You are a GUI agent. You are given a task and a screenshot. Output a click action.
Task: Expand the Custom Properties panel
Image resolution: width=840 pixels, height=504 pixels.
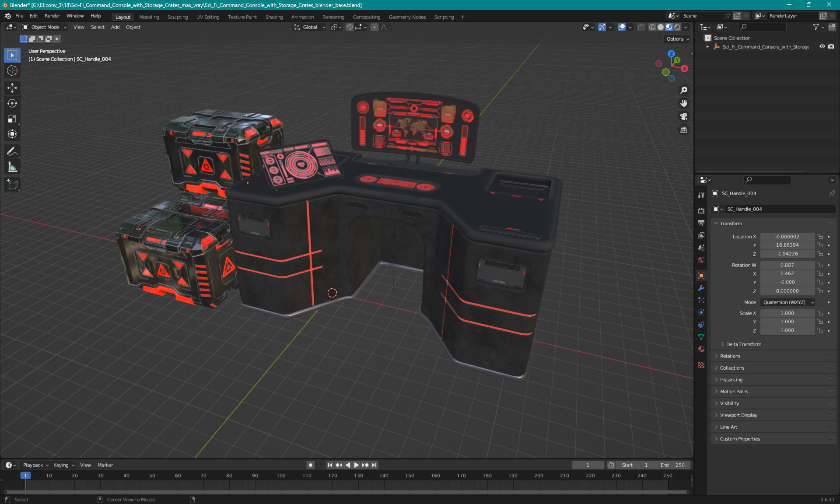click(739, 439)
